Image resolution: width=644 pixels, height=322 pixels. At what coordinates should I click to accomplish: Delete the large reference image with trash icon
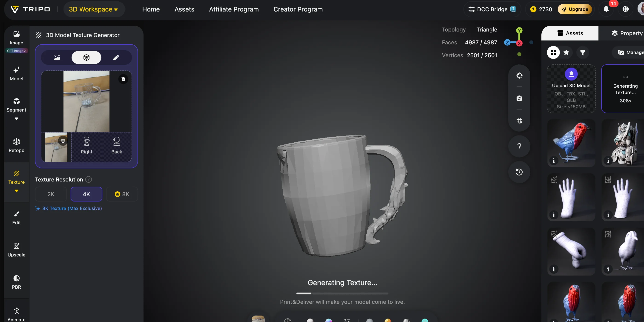[x=123, y=79]
